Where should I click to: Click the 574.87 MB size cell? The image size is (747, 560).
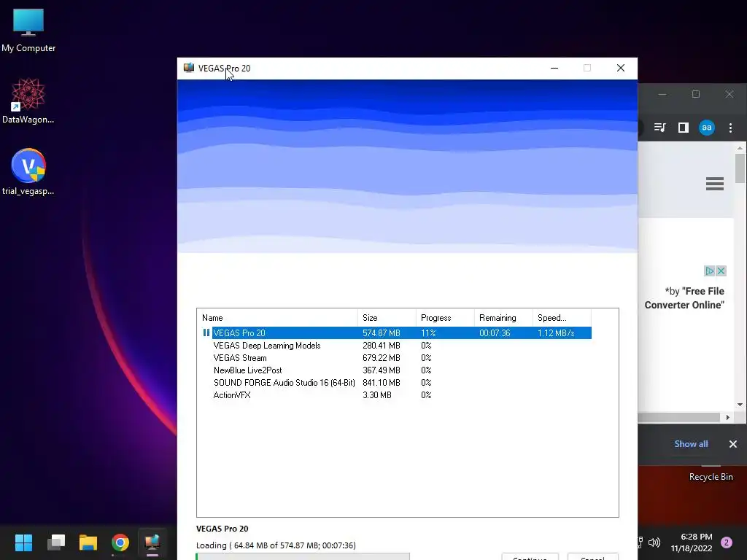381,332
